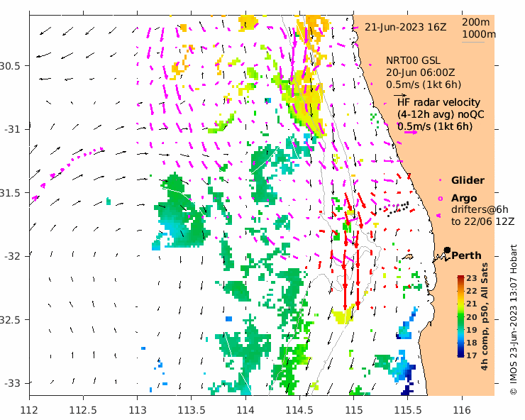Click the 'Perth' label

point(466,255)
